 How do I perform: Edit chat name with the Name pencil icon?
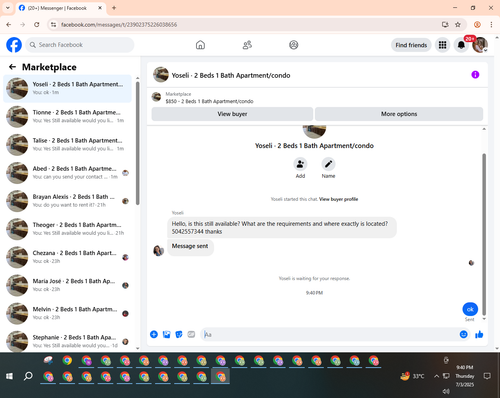point(328,164)
